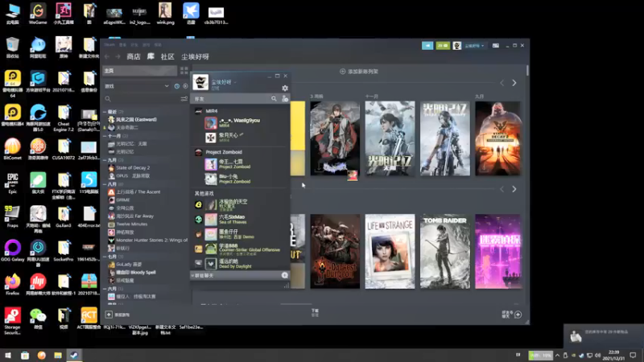
Task: Click the add friend icon in friends window
Action: pyautogui.click(x=285, y=98)
